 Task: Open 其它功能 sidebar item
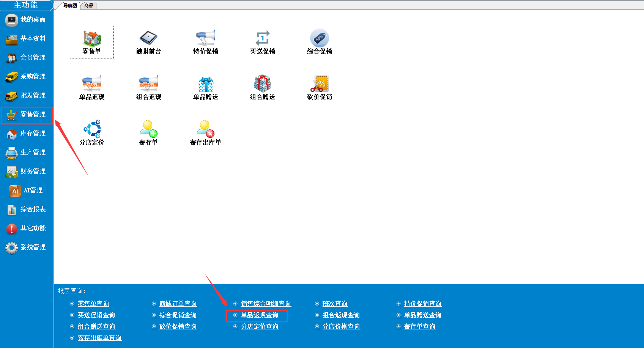27,228
